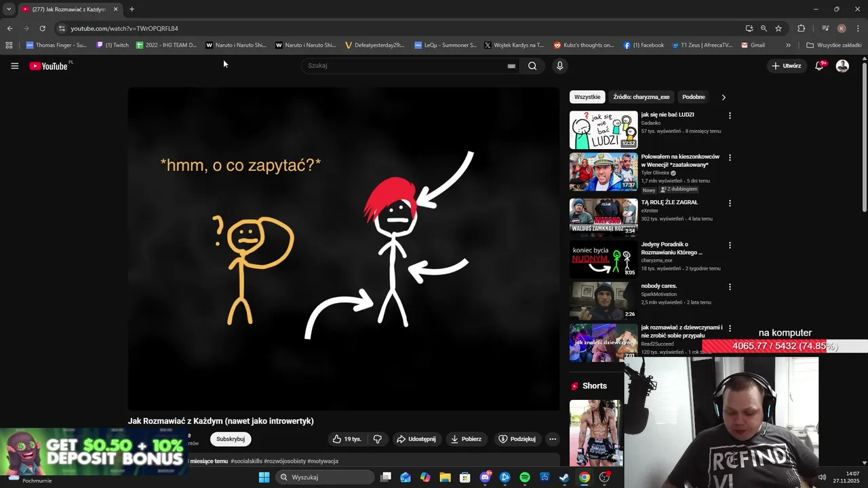Open the Twitch bookmark
This screenshot has width=868, height=488.
coord(113,45)
